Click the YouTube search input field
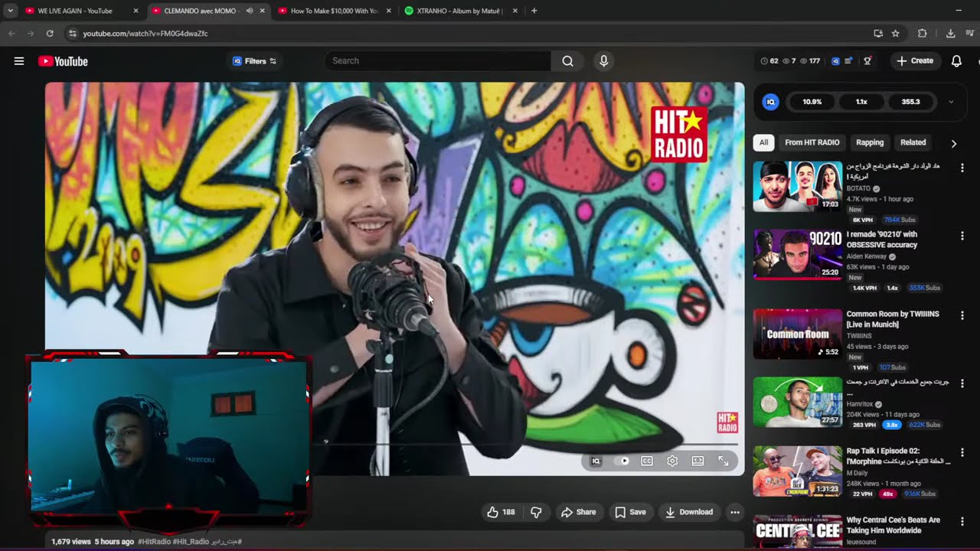980x551 pixels. tap(438, 61)
